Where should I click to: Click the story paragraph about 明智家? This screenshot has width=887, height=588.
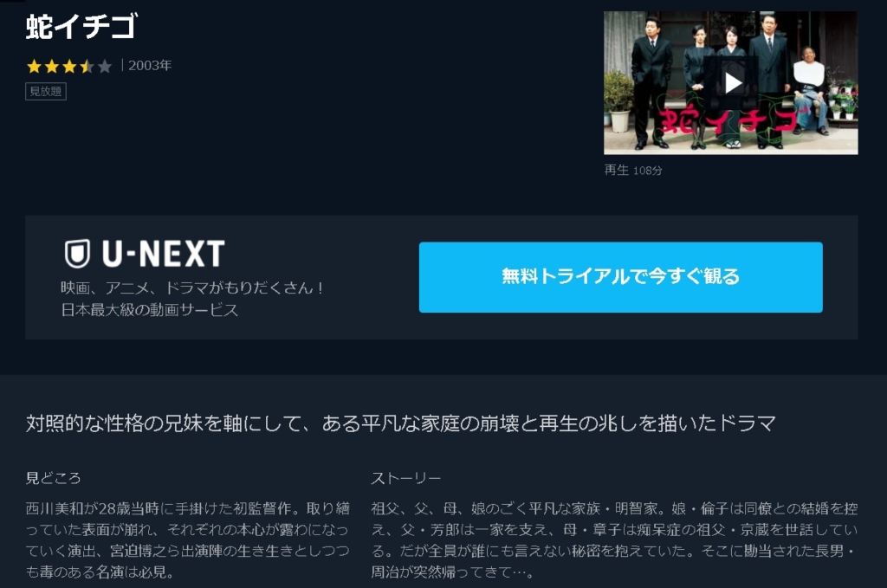(x=614, y=540)
